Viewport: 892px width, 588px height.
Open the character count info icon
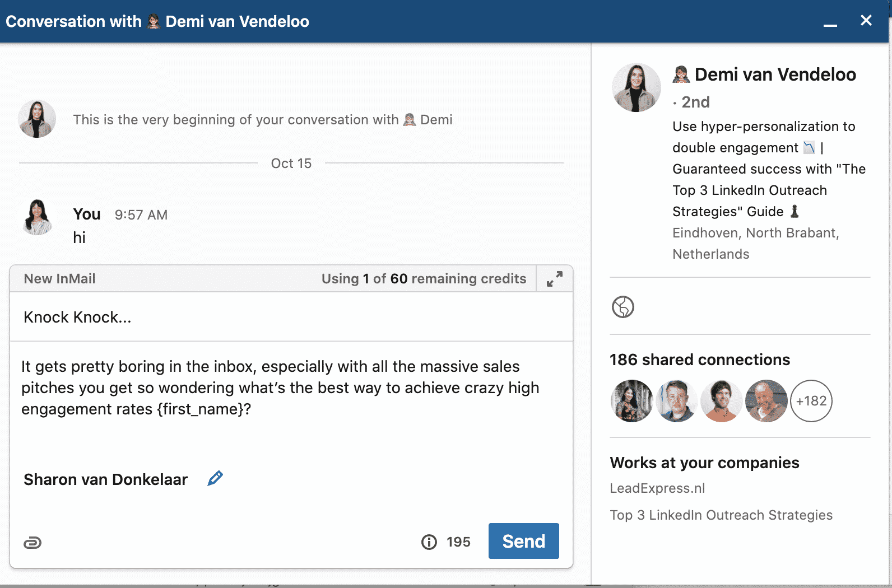[428, 542]
